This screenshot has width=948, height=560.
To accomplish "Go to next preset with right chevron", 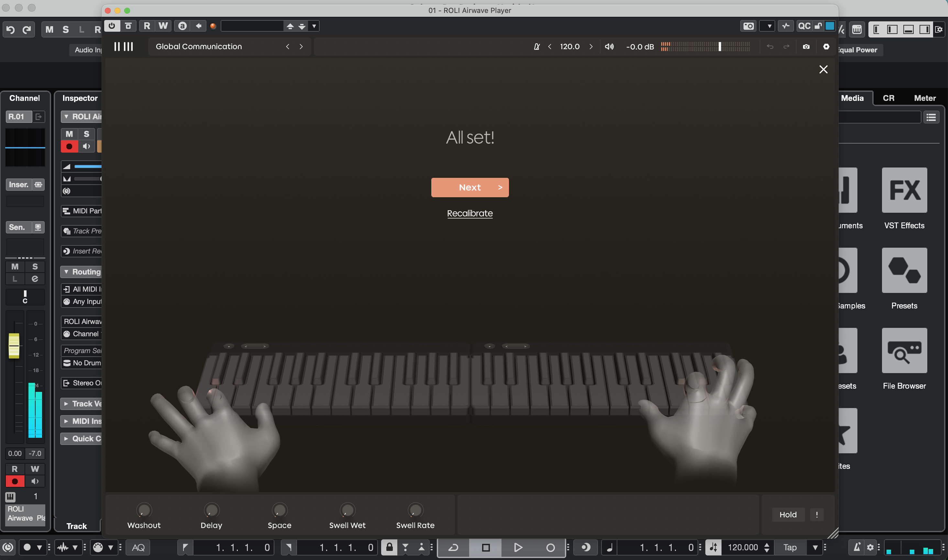I will pos(301,47).
